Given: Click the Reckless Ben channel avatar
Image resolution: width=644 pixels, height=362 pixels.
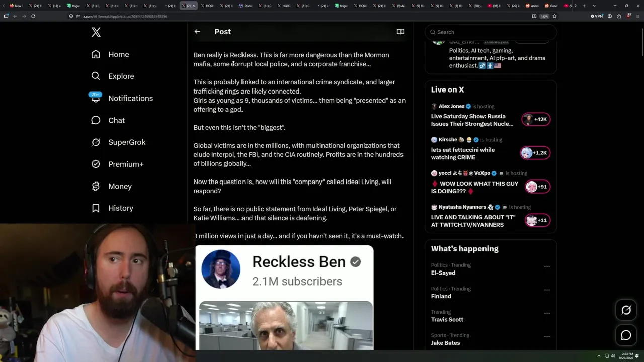Looking at the screenshot, I should [x=221, y=269].
